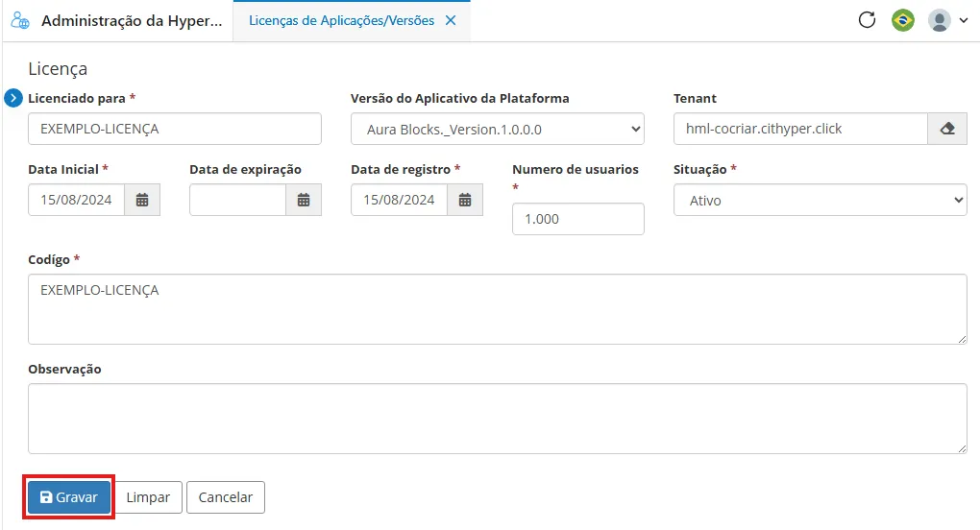
Task: Click the Licença heading text
Action: [58, 69]
